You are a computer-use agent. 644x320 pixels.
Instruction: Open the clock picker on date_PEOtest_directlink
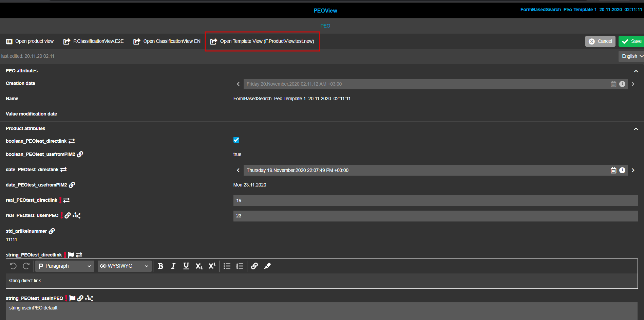coord(623,170)
